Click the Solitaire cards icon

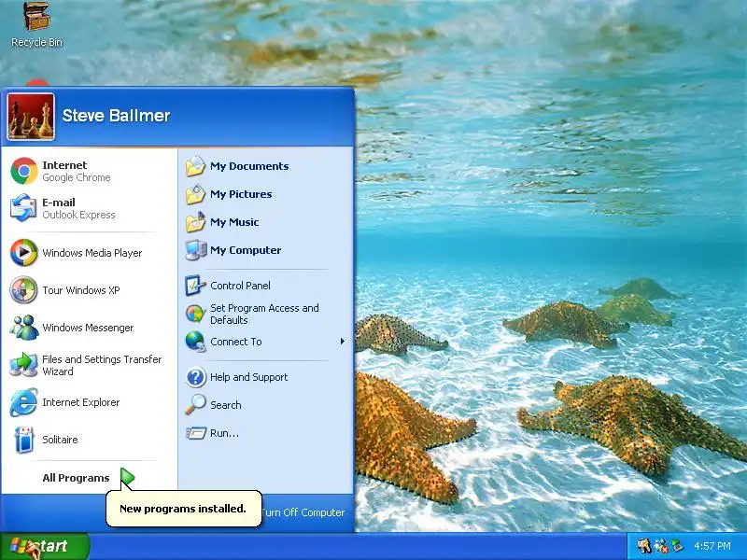point(24,439)
